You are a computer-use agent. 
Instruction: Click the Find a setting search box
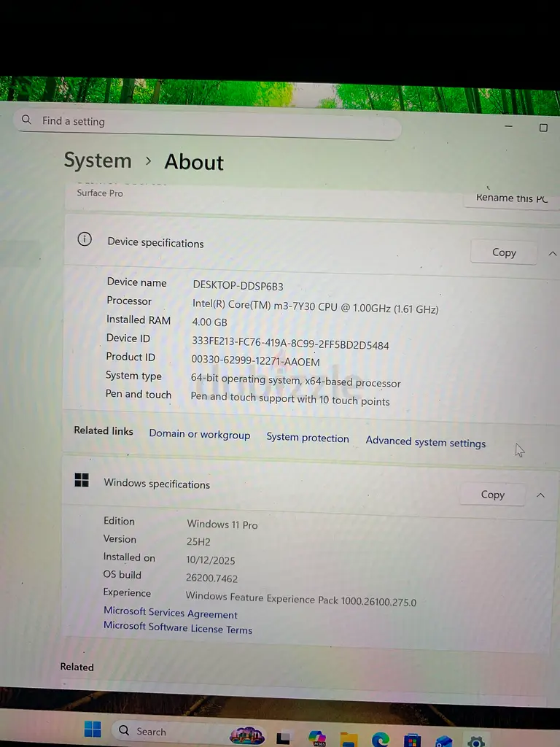point(208,123)
